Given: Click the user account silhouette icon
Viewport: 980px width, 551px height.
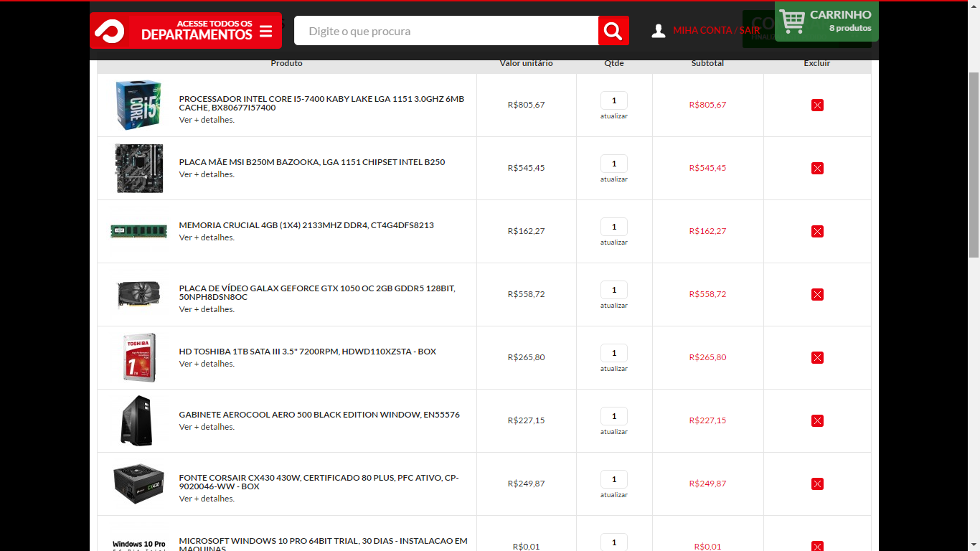Looking at the screenshot, I should (659, 31).
